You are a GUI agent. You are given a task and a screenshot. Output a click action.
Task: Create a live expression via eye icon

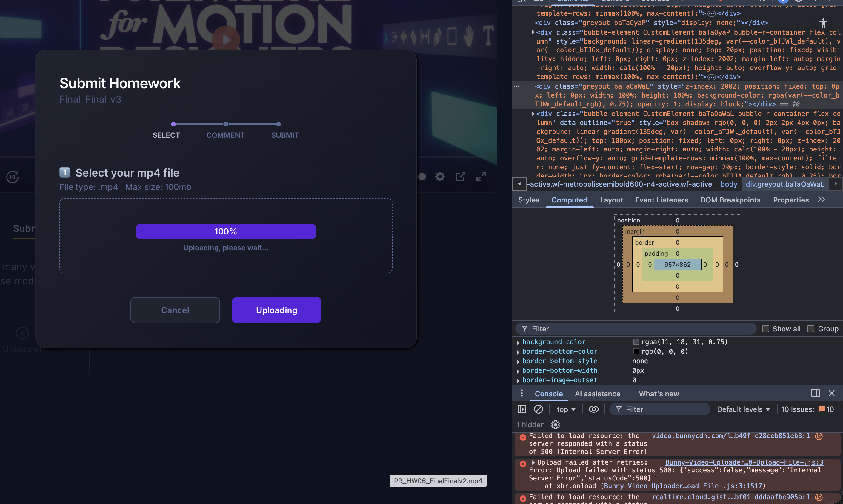pyautogui.click(x=593, y=409)
